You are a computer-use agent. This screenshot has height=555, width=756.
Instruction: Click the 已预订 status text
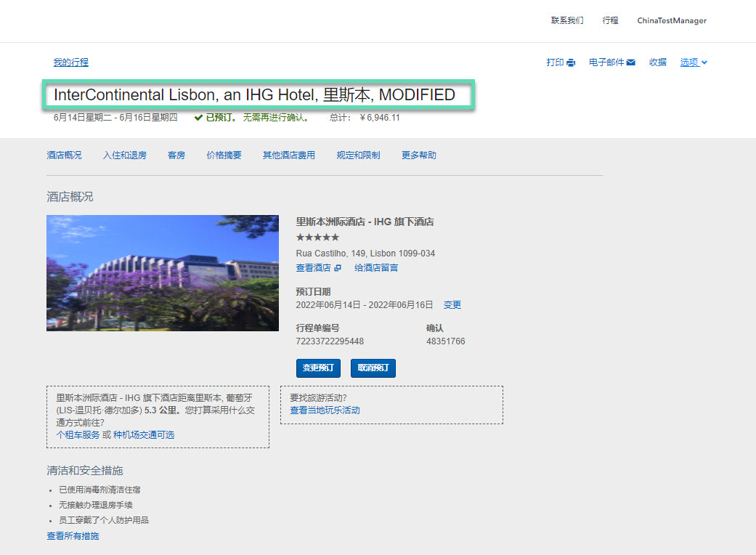221,118
